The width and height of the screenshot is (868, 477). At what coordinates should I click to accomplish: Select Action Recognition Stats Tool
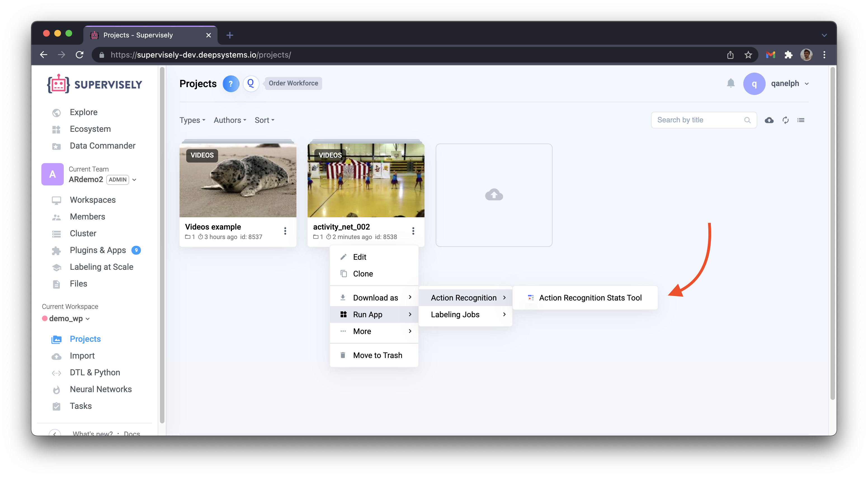coord(590,298)
